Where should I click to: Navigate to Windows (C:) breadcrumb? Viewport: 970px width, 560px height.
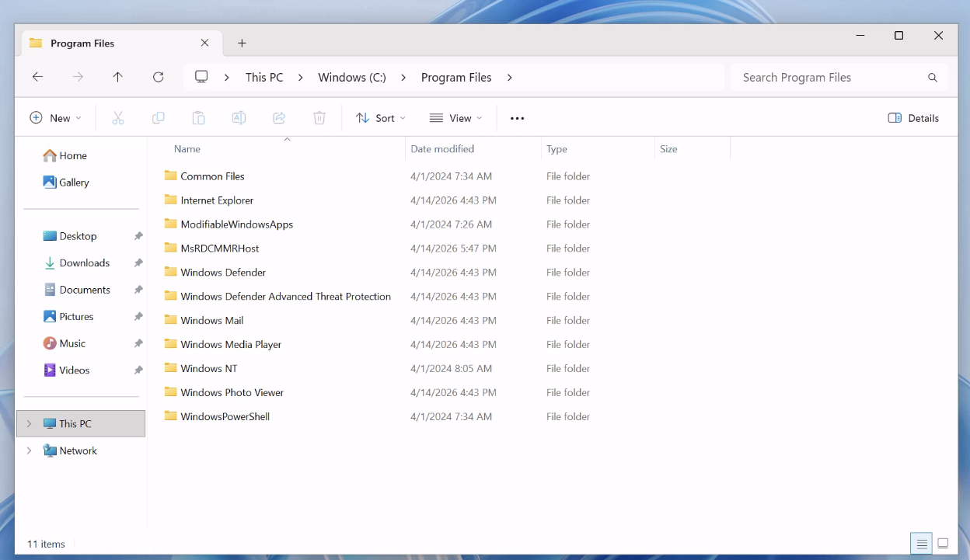352,78
